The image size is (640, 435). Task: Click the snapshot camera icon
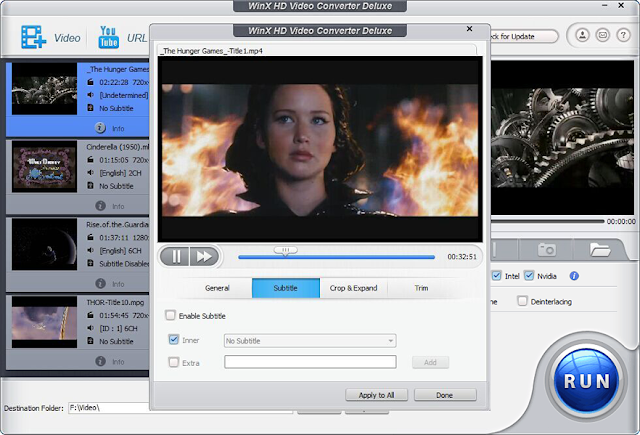point(546,249)
